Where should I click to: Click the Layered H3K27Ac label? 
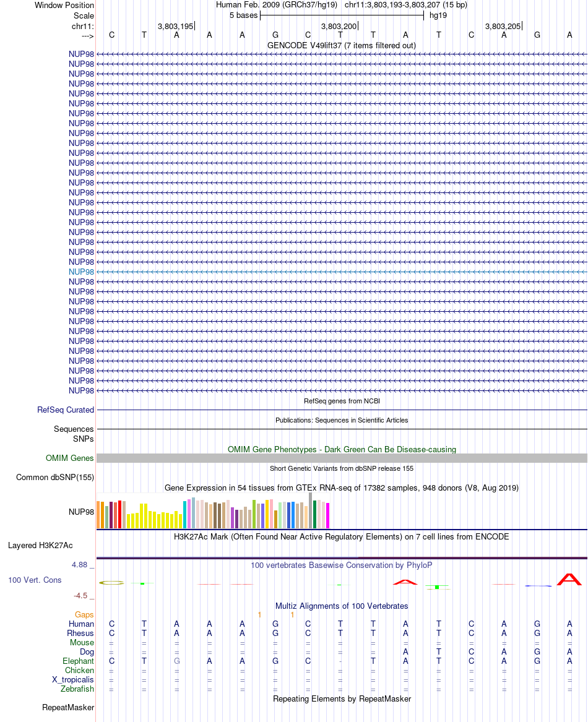[40, 546]
